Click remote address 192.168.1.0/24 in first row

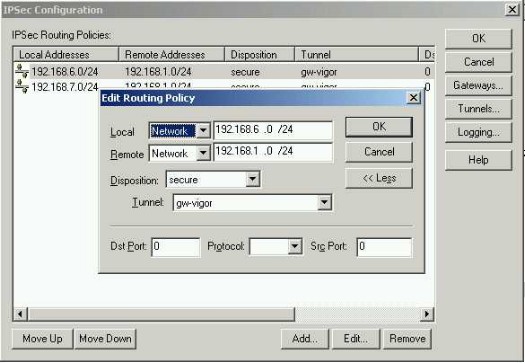158,72
